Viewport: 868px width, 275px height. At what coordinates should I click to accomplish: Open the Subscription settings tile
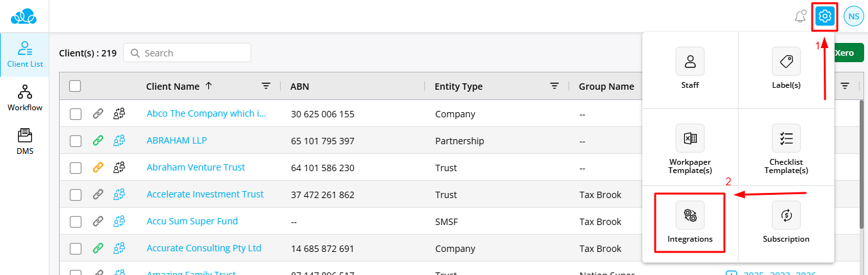pyautogui.click(x=786, y=222)
